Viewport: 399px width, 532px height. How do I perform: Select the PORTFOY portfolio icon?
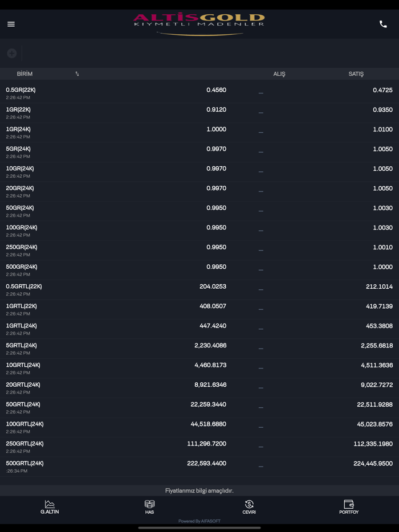348,504
